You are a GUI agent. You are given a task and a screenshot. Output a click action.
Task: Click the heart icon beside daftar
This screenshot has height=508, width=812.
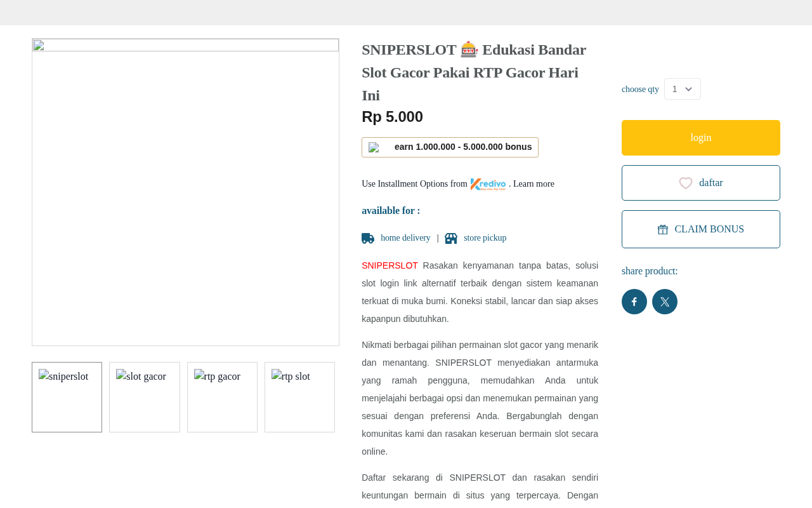686,183
